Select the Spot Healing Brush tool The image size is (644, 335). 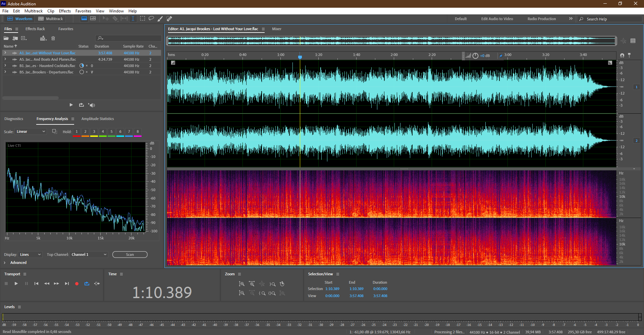click(x=169, y=18)
